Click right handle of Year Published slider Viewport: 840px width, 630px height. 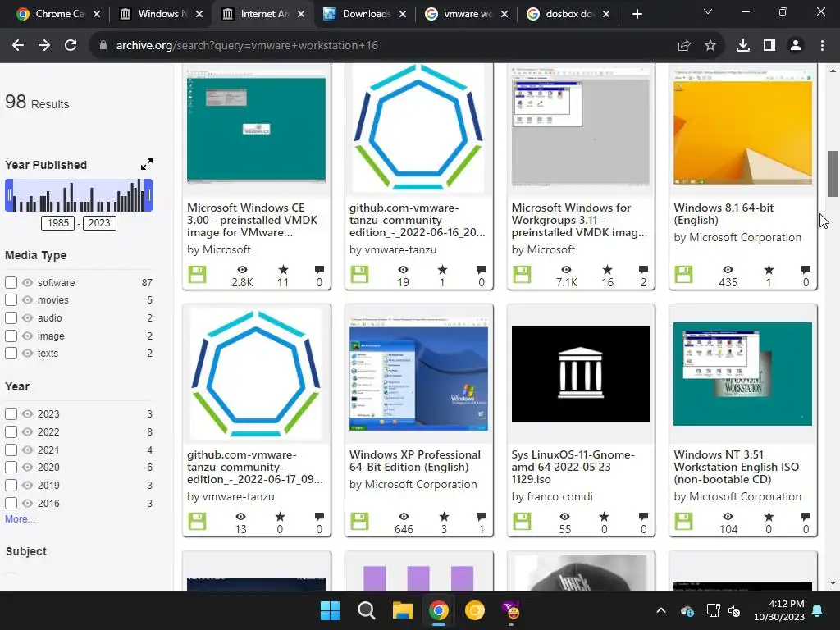click(149, 195)
